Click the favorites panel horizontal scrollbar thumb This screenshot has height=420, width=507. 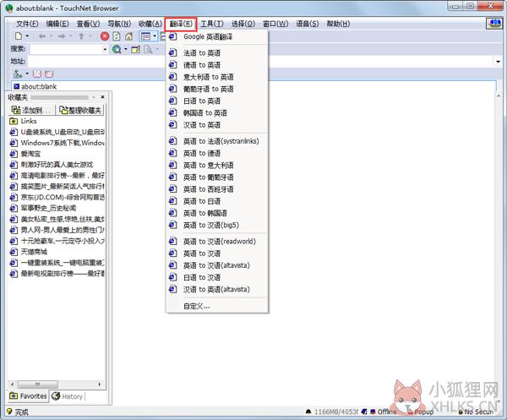point(38,385)
